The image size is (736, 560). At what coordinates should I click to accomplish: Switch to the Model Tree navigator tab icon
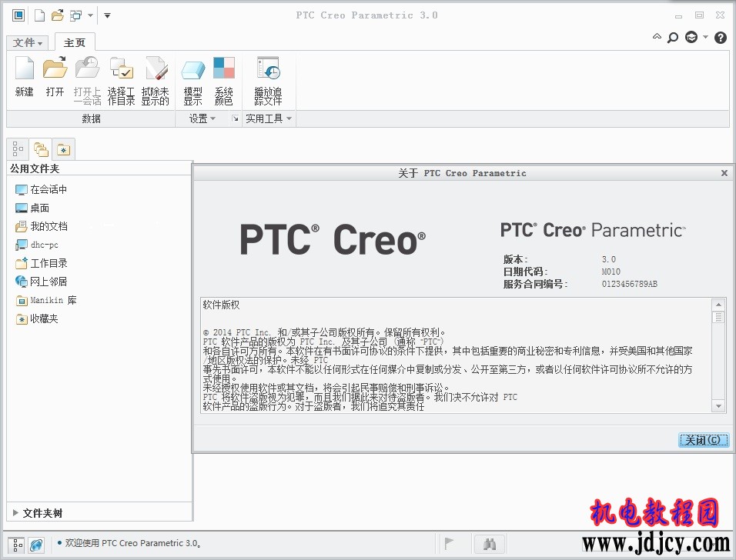click(18, 149)
